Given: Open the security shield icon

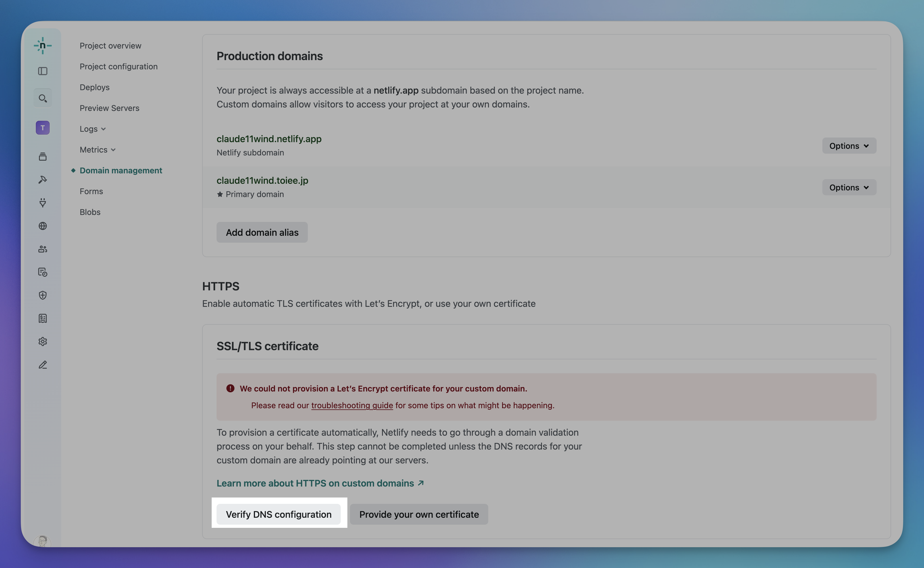Looking at the screenshot, I should (42, 295).
